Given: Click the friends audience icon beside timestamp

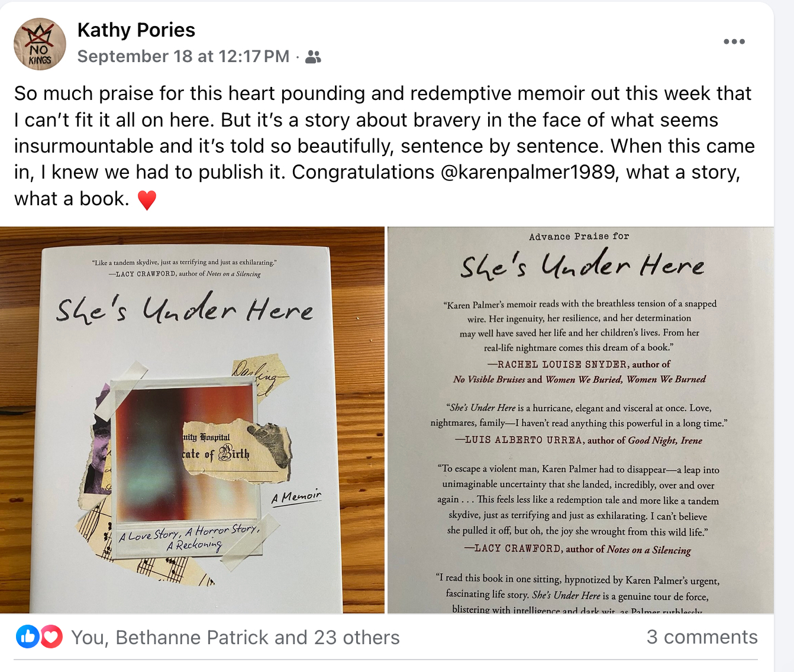Looking at the screenshot, I should coord(313,57).
